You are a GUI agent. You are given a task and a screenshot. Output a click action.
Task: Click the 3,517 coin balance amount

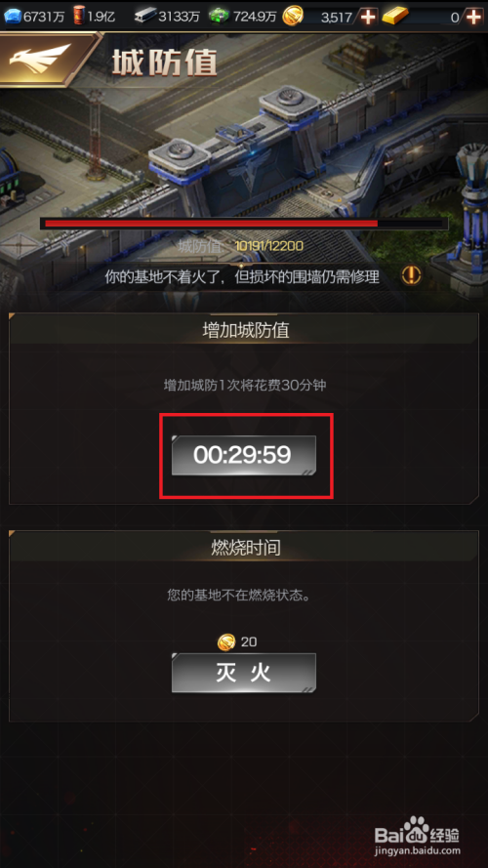[x=337, y=18]
